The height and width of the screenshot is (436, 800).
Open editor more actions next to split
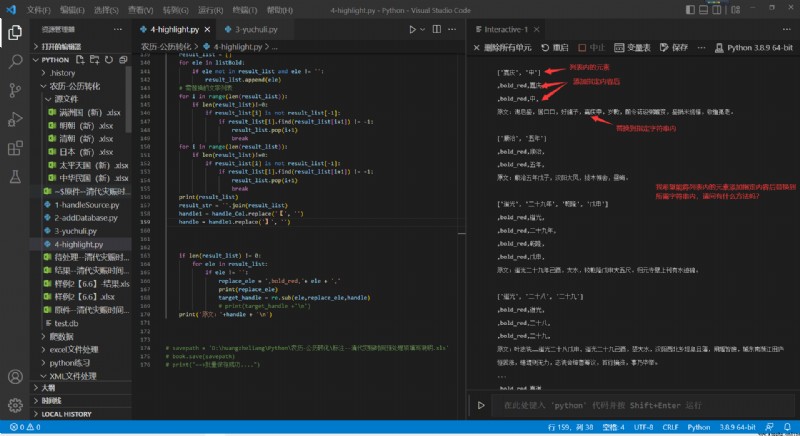(452, 30)
